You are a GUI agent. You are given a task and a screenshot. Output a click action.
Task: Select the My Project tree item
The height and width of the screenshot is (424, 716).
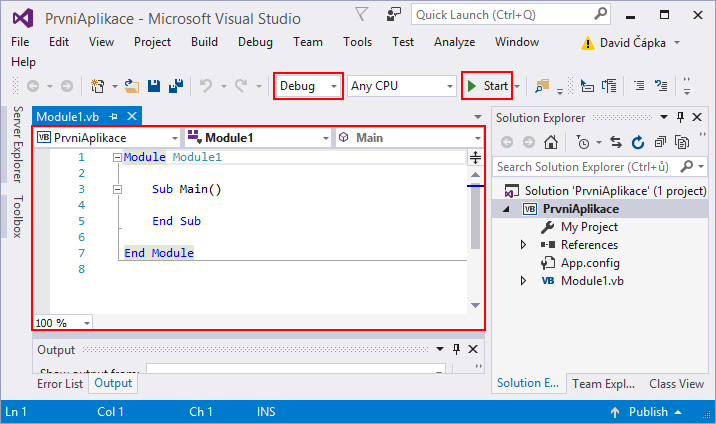pyautogui.click(x=589, y=227)
